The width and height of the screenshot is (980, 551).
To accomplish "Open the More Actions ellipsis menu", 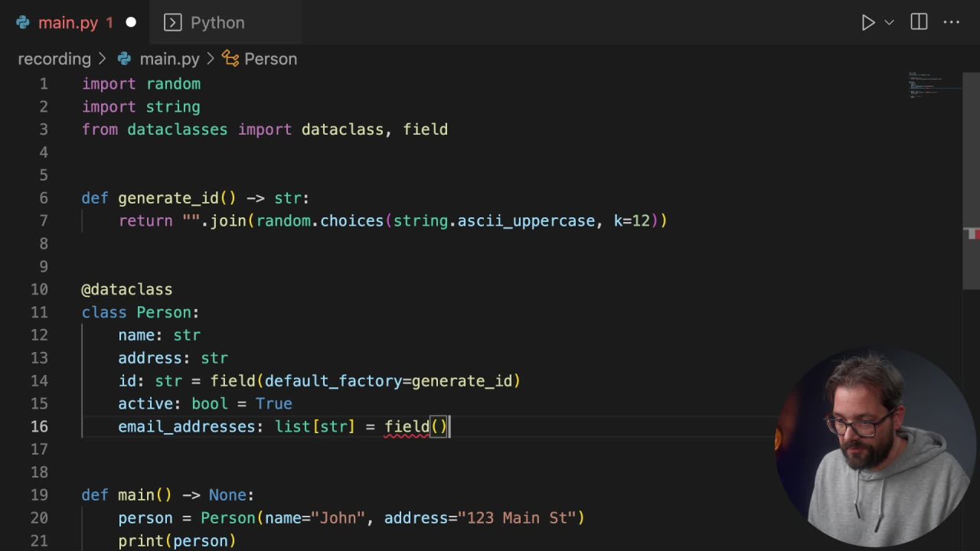I will pos(952,23).
